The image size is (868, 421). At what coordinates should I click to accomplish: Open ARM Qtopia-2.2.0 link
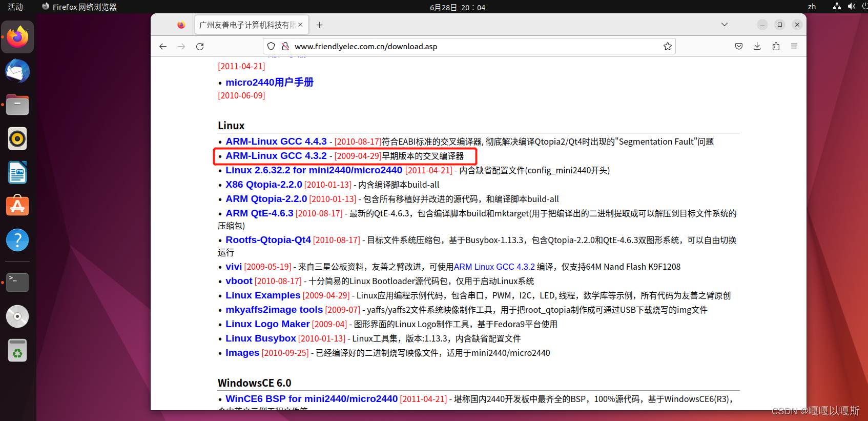point(266,198)
